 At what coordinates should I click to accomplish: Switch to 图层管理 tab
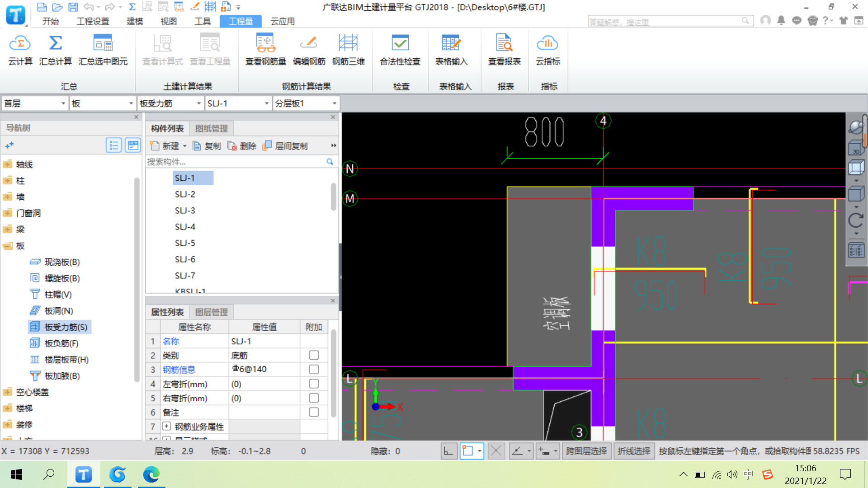pos(212,312)
